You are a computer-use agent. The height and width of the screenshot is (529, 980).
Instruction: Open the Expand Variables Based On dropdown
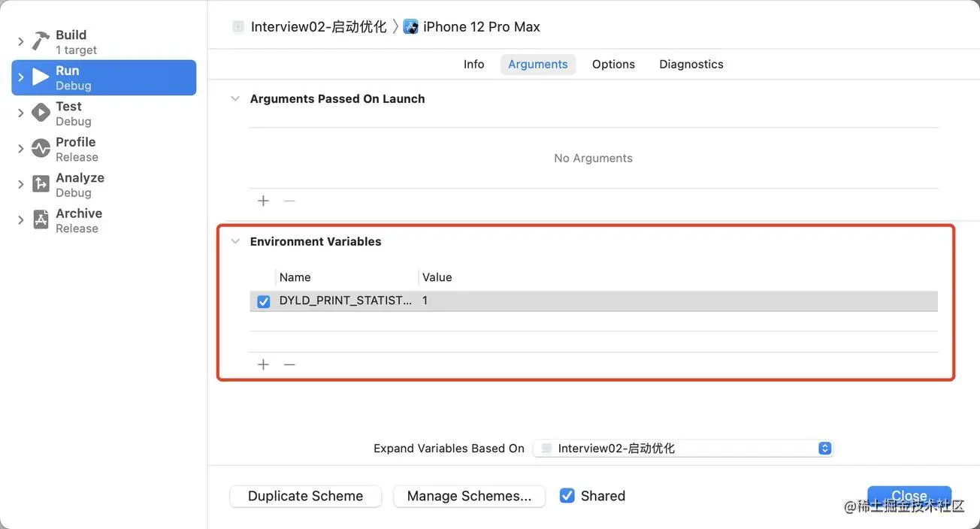[x=683, y=449]
